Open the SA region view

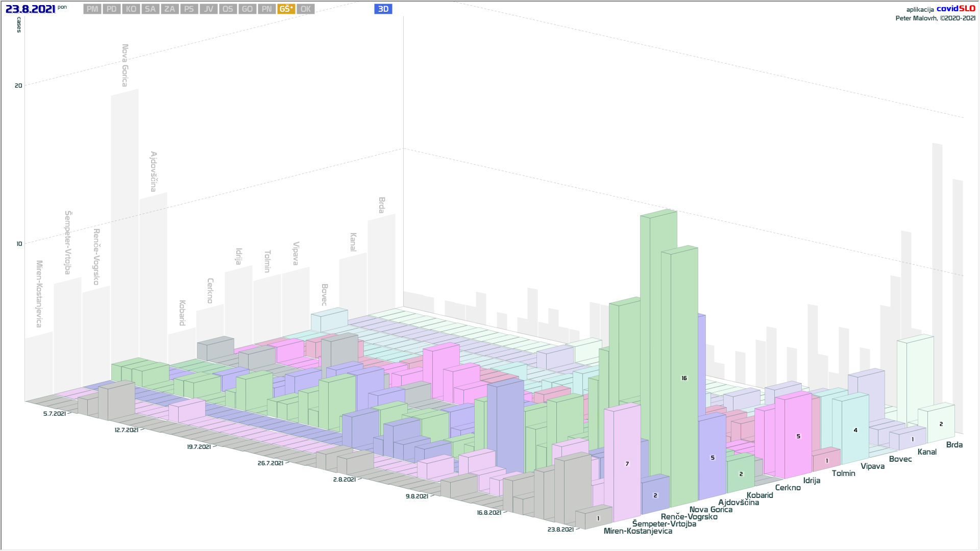click(x=151, y=9)
